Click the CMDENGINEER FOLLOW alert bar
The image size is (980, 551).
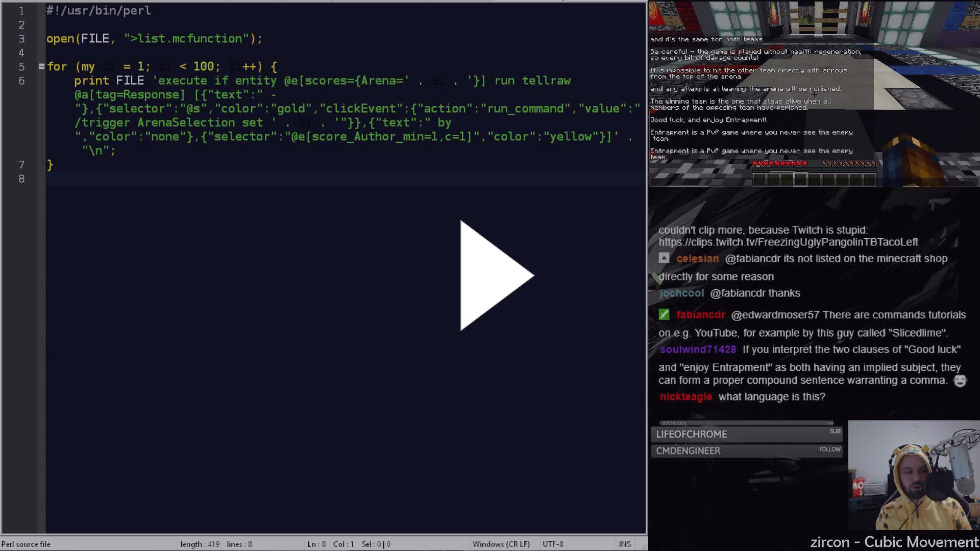coord(746,450)
